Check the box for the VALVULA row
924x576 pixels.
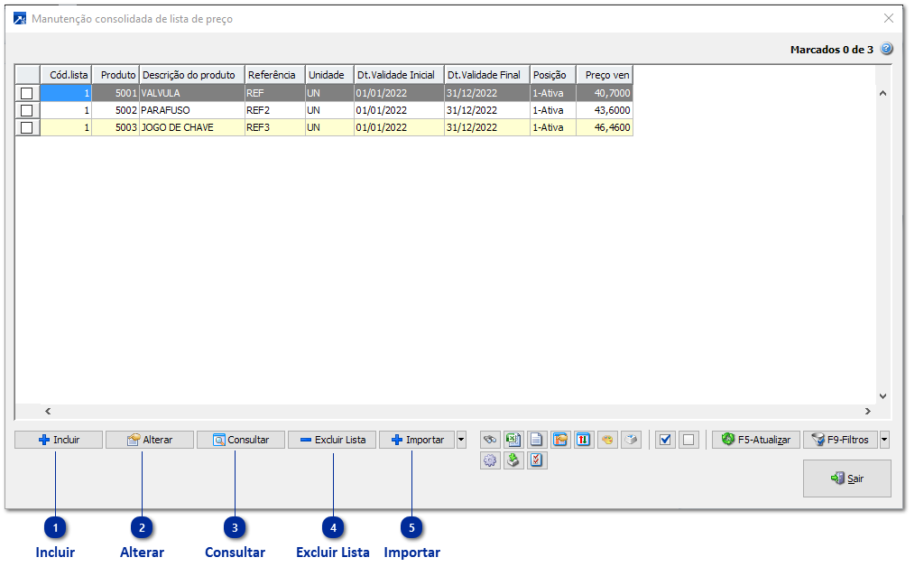(26, 93)
